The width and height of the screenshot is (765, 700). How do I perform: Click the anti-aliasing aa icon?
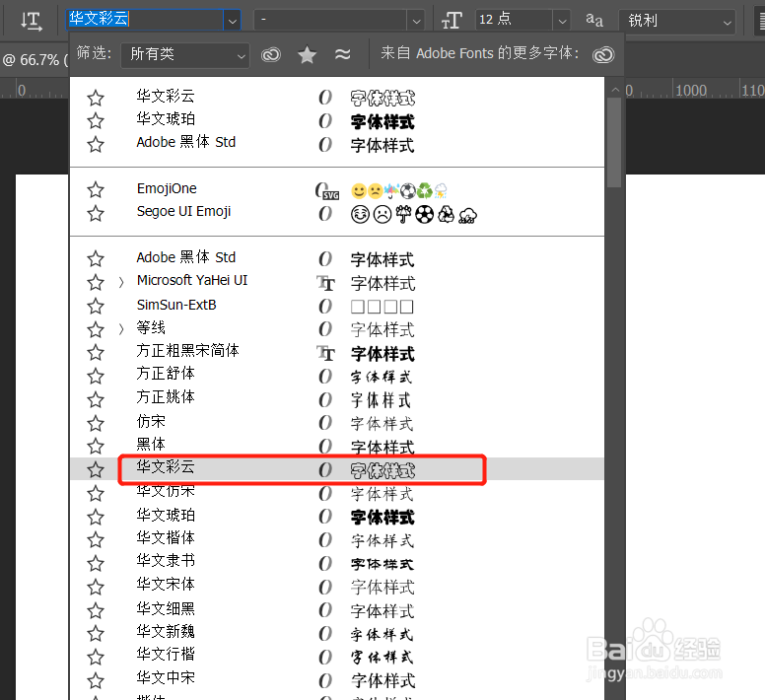594,21
